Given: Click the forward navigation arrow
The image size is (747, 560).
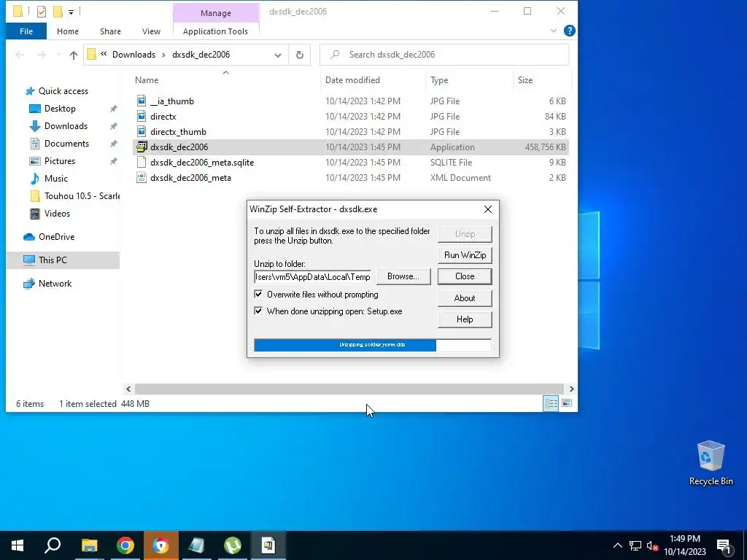Looking at the screenshot, I should (42, 55).
